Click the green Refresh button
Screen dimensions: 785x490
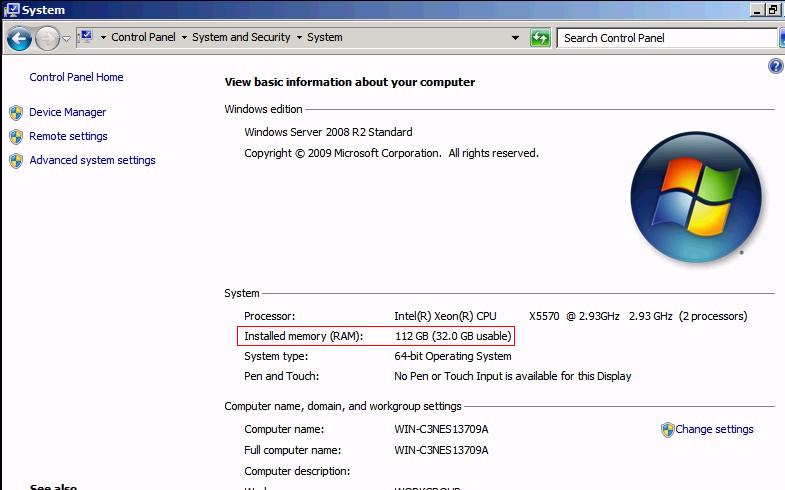(540, 38)
